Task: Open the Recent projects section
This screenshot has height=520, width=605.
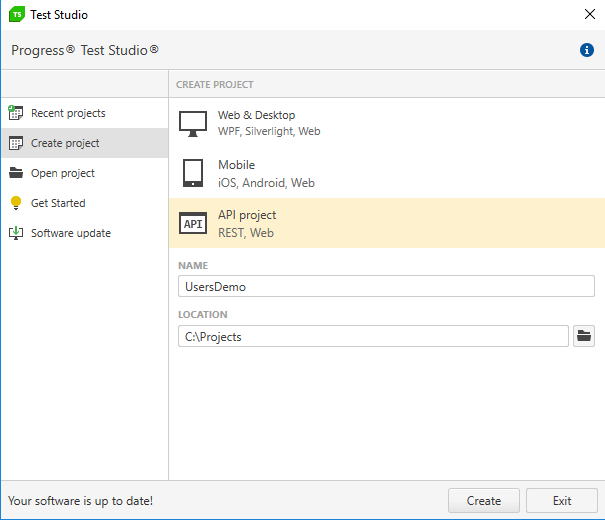Action: [68, 113]
